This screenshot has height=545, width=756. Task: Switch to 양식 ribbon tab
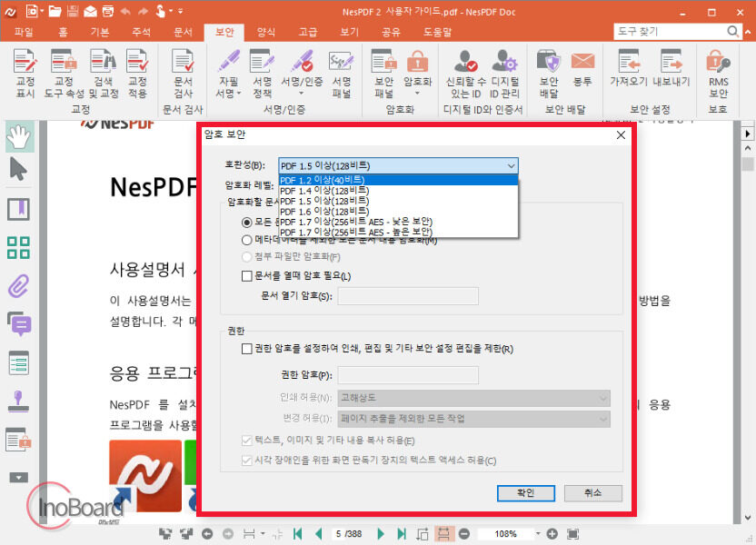coord(266,32)
